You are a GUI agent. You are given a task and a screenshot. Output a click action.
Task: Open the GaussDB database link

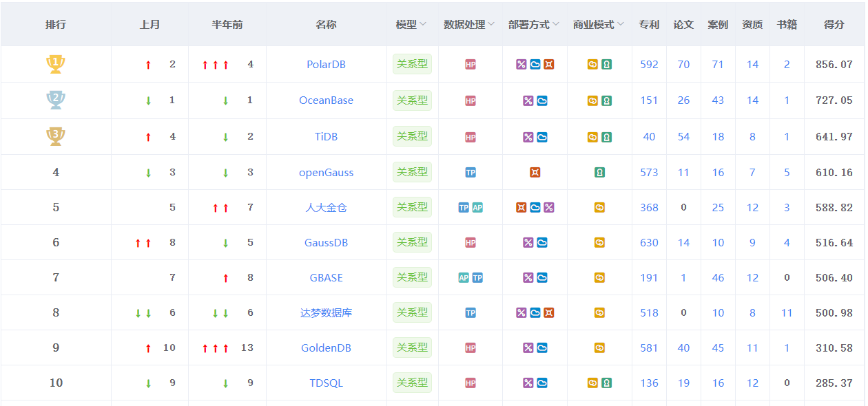[x=326, y=243]
